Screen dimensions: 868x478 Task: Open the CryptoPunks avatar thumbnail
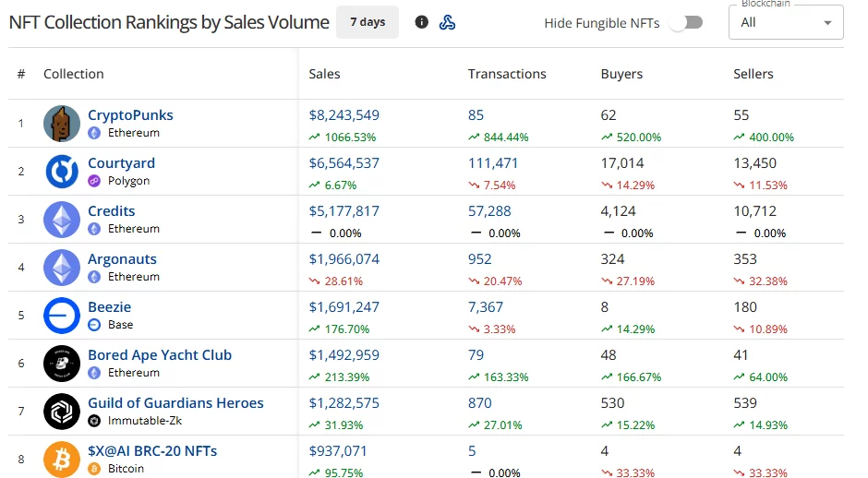[x=62, y=124]
